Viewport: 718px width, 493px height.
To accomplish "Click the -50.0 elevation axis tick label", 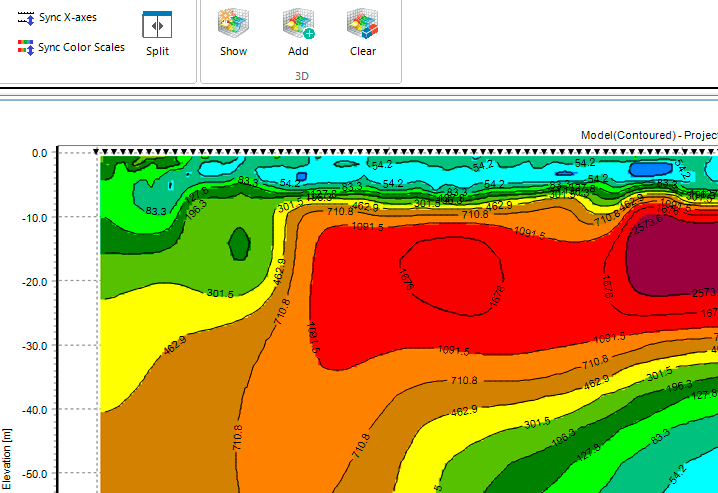I will pos(34,474).
